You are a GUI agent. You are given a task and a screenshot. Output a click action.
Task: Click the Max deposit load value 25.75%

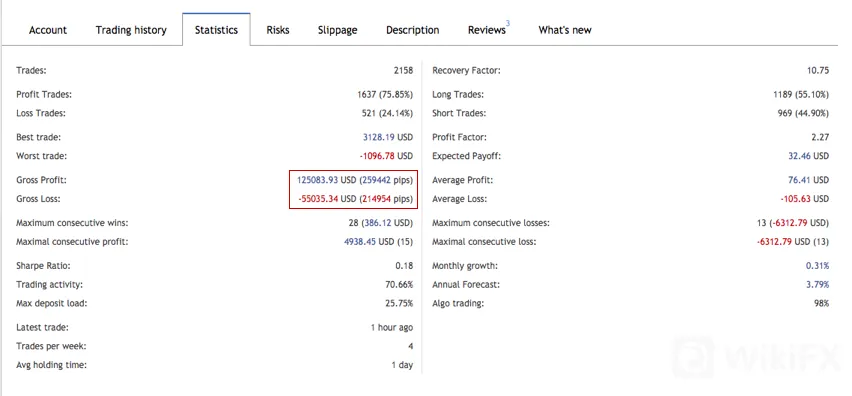(399, 304)
